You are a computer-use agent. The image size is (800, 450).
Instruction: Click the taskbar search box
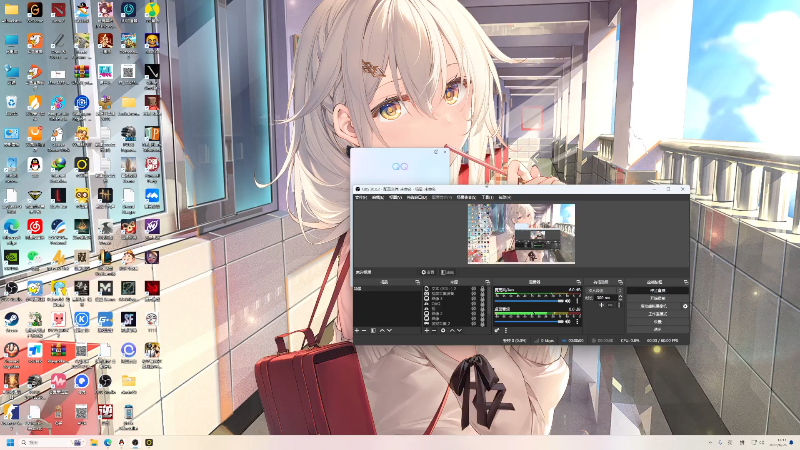[51, 442]
